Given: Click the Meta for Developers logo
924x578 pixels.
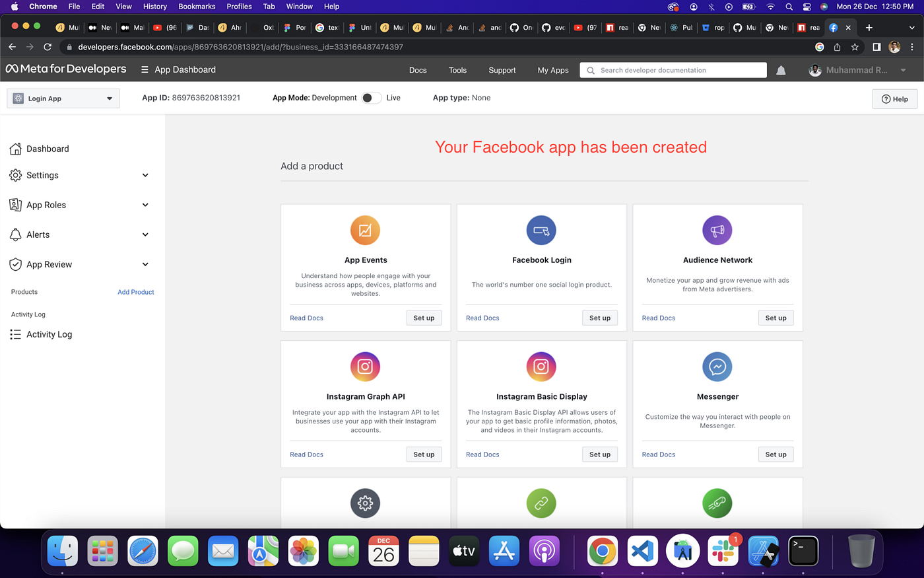Looking at the screenshot, I should coord(66,69).
